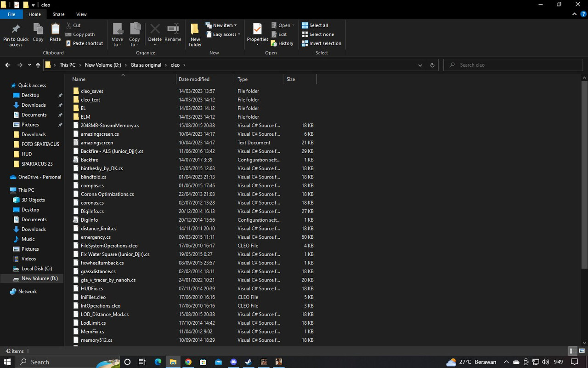Image resolution: width=588 pixels, height=368 pixels.
Task: Switch to the View tab
Action: [x=81, y=14]
